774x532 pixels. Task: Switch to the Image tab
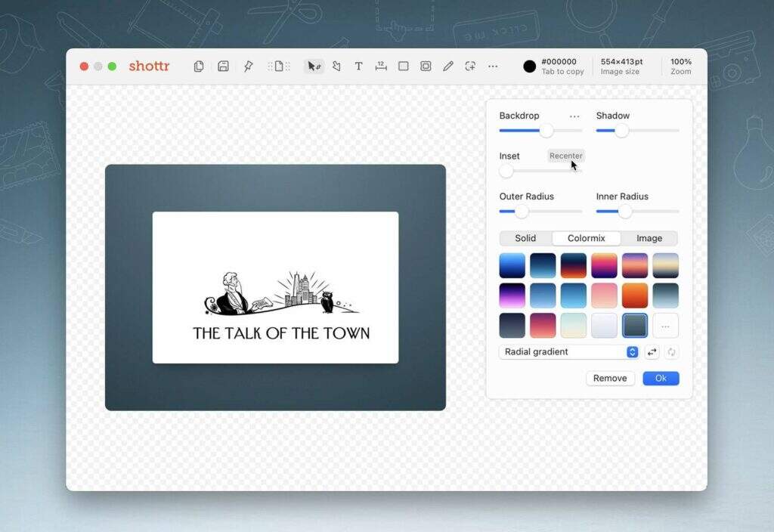649,238
